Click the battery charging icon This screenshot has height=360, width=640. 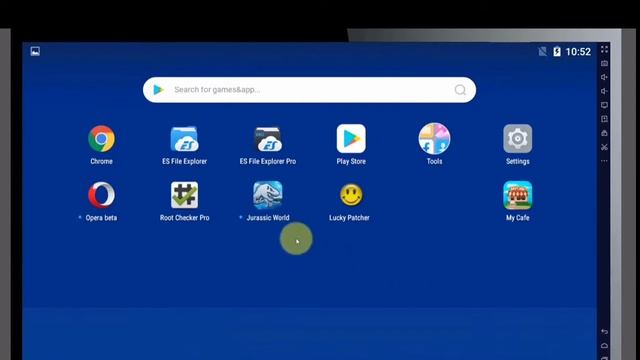557,51
